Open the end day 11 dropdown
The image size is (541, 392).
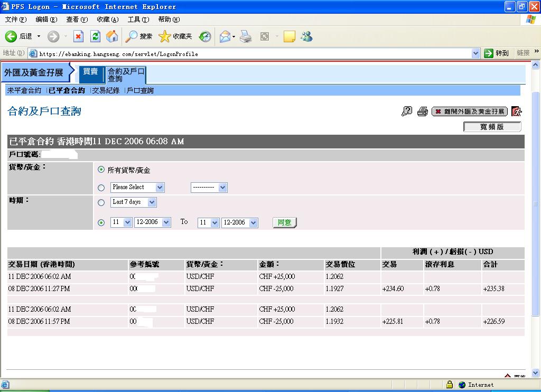[208, 222]
